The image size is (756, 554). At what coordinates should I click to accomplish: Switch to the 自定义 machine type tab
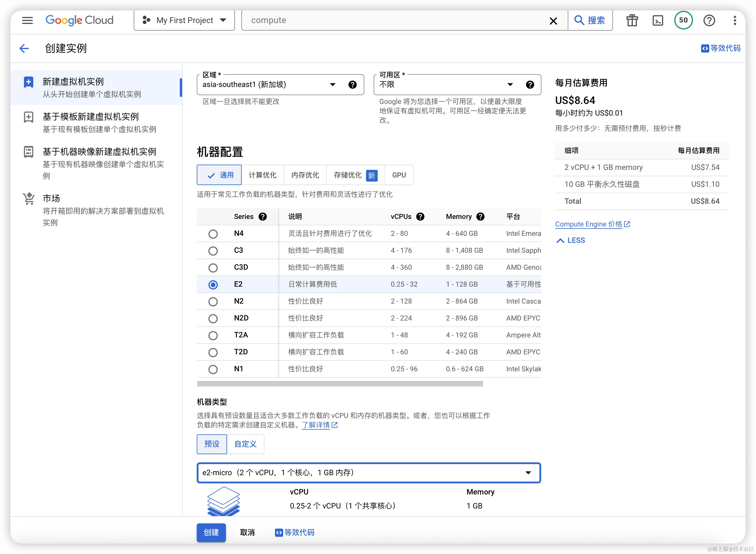point(245,444)
